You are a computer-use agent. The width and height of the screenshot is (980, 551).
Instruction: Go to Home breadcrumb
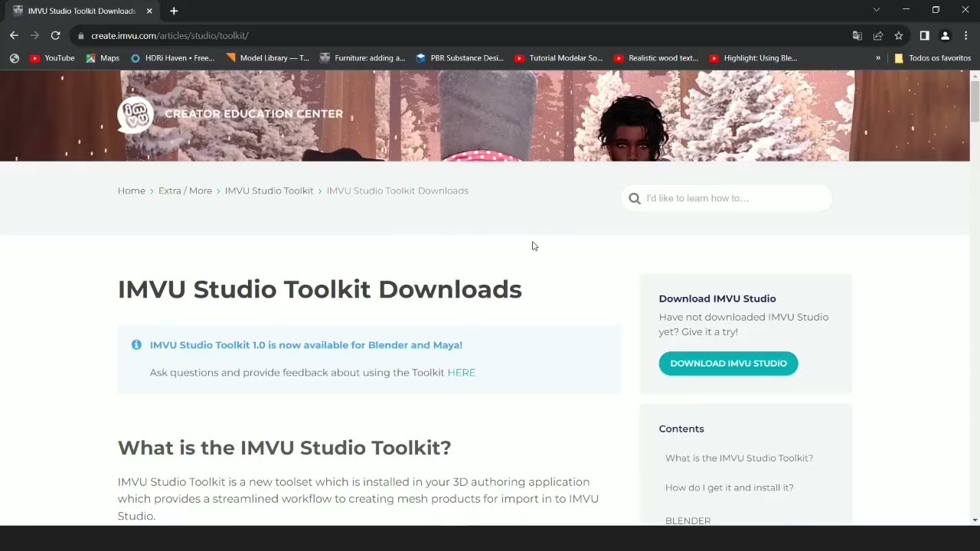point(131,191)
